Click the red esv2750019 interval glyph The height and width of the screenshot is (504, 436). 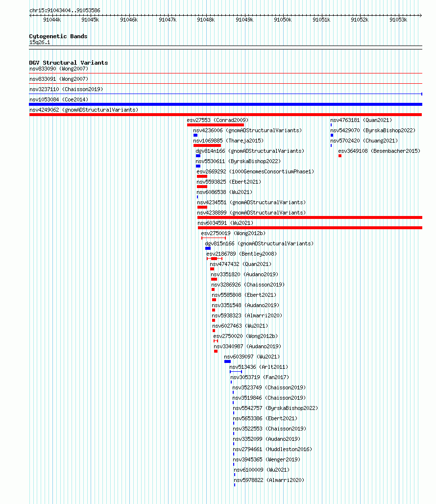pyautogui.click(x=214, y=238)
